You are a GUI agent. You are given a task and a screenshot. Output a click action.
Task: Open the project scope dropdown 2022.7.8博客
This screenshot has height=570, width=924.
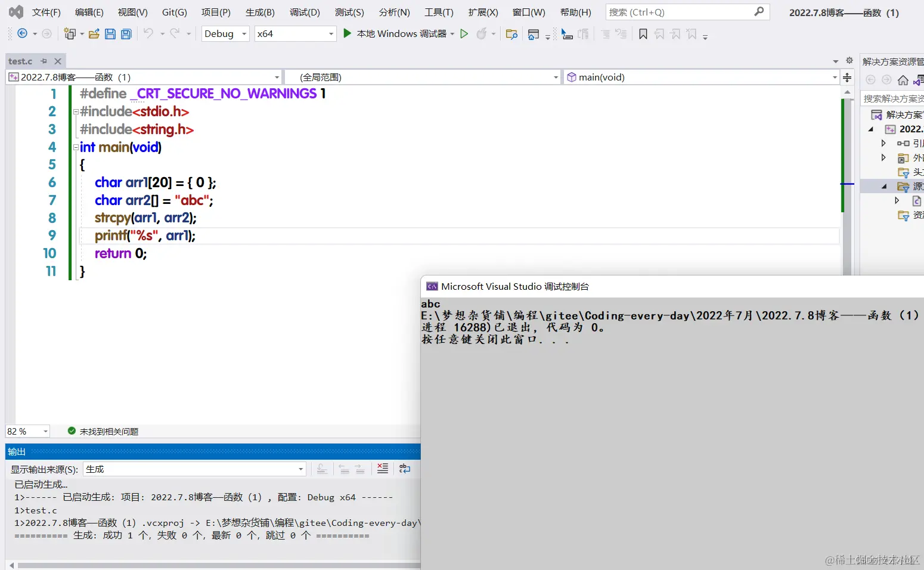tap(144, 77)
